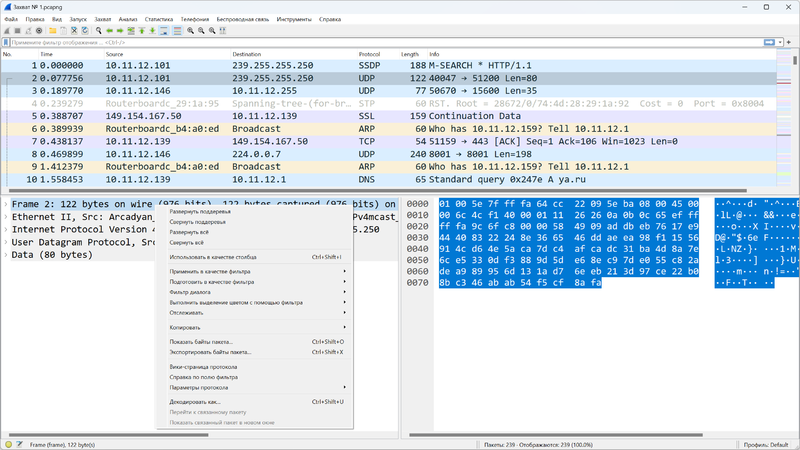Reset text size to normal
Viewport: 800px width, 450px height.
click(x=212, y=31)
